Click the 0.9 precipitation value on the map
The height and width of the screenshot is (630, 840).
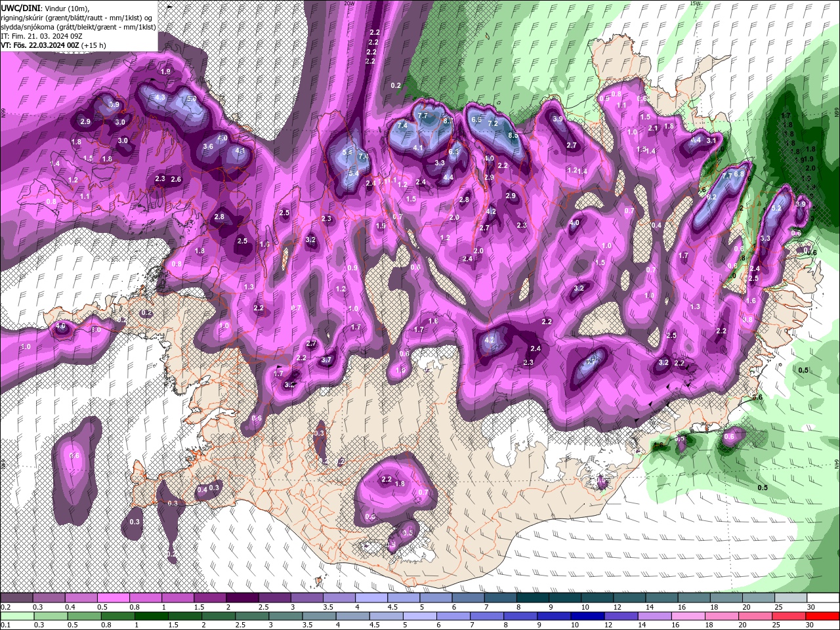(x=352, y=268)
